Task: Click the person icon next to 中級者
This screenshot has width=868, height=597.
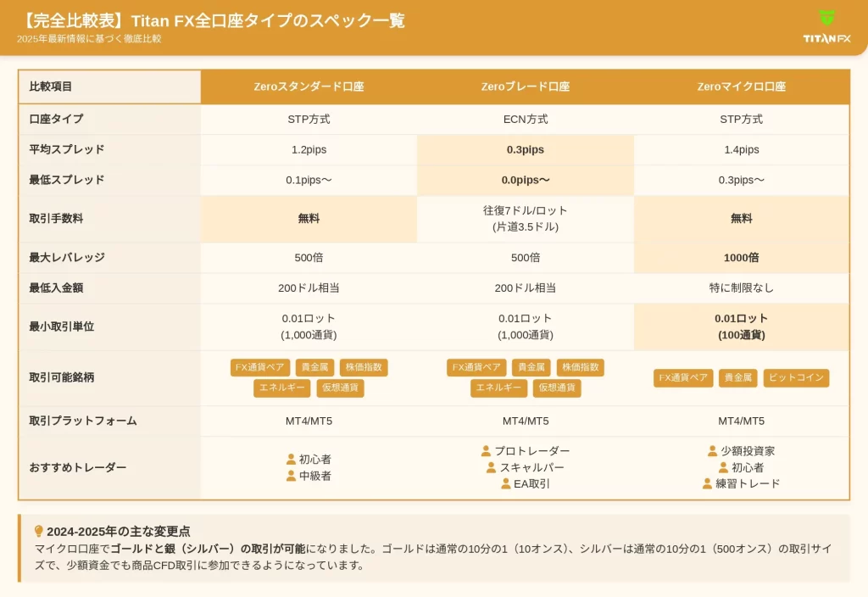Action: coord(292,476)
